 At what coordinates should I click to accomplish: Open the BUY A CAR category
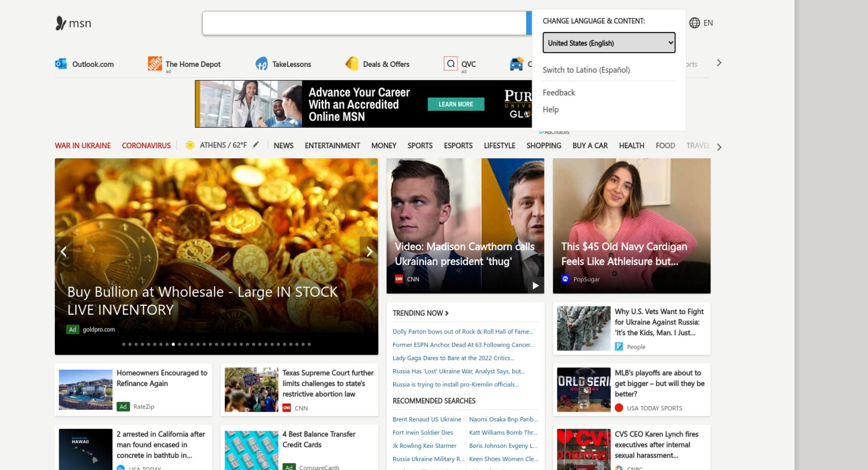point(590,146)
